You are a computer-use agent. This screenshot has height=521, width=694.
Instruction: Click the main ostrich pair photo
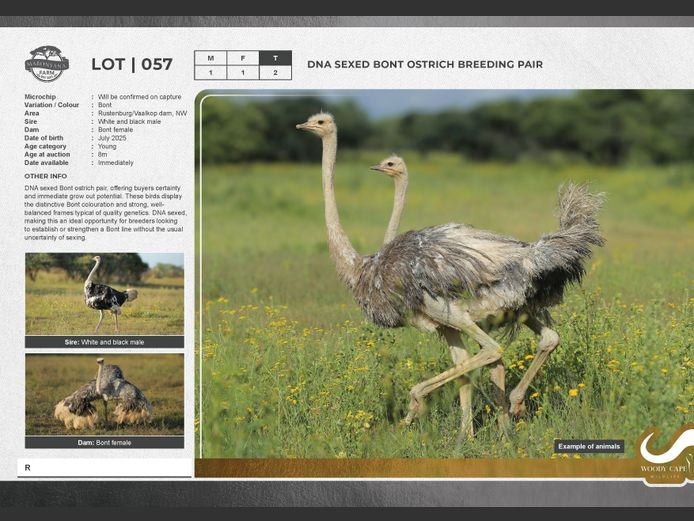pyautogui.click(x=444, y=274)
